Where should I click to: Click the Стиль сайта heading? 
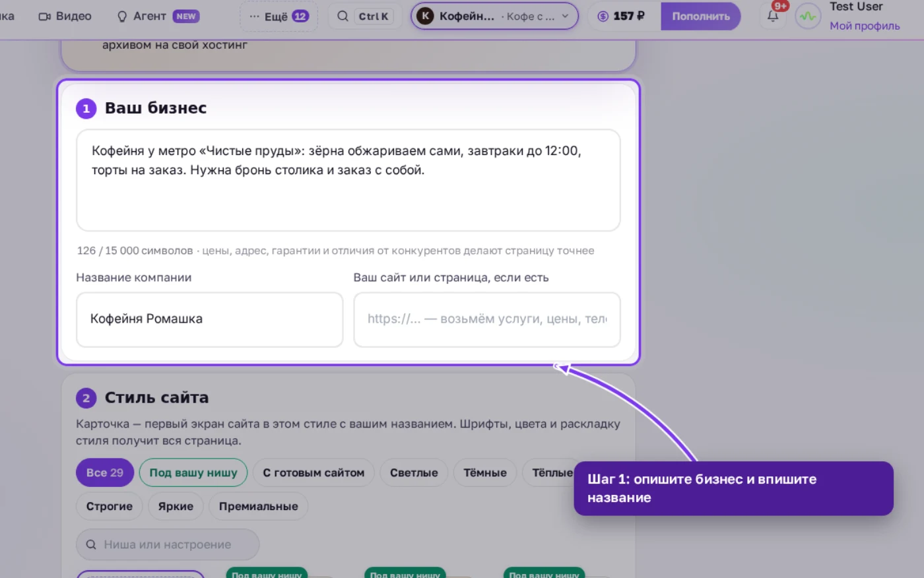(x=157, y=397)
